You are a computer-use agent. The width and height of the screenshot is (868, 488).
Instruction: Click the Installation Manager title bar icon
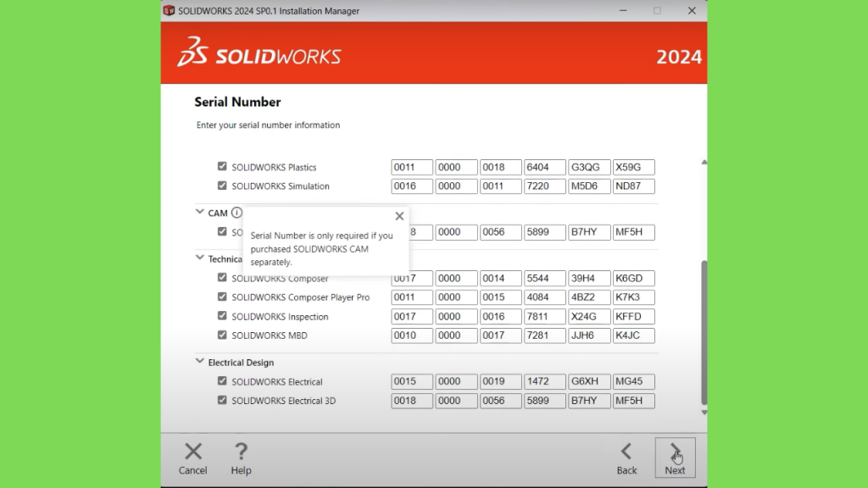(169, 10)
